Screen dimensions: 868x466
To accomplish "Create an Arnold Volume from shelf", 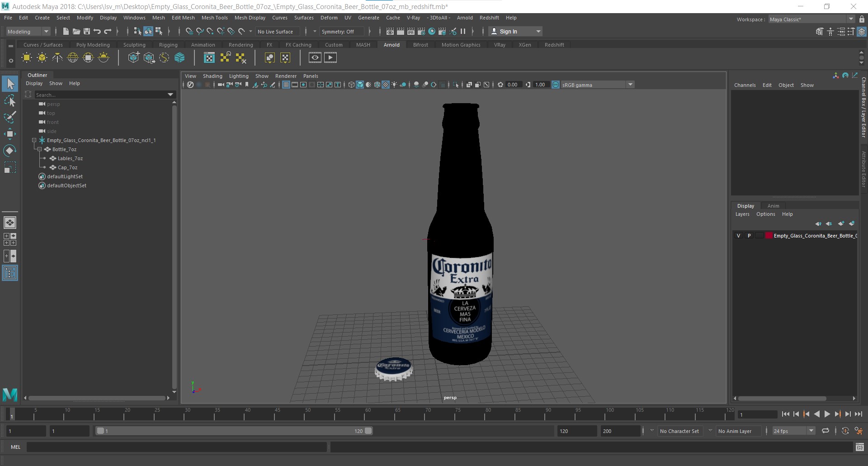I will [179, 57].
